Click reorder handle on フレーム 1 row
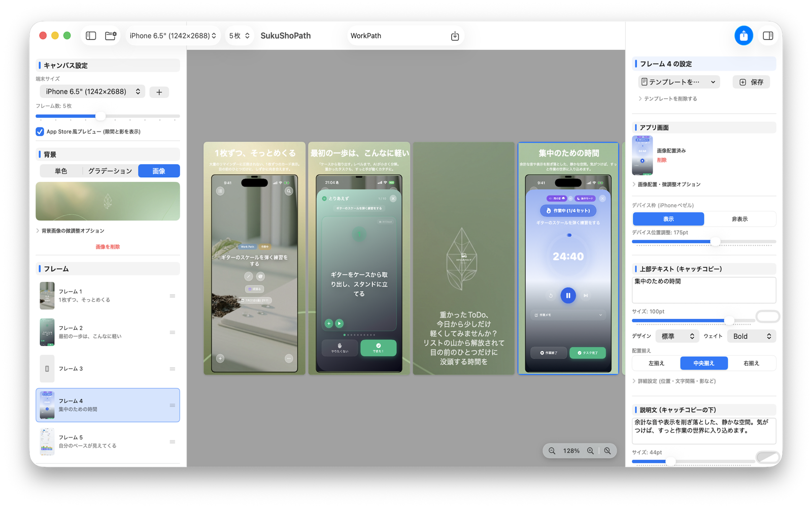The height and width of the screenshot is (508, 812). (173, 296)
